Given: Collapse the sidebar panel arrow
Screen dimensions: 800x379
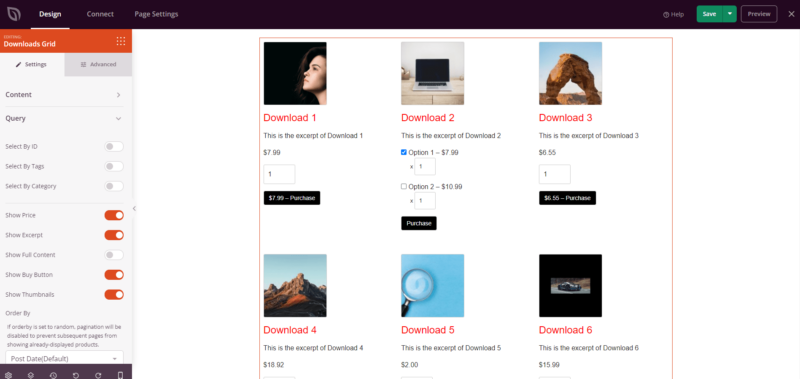Looking at the screenshot, I should [x=134, y=208].
